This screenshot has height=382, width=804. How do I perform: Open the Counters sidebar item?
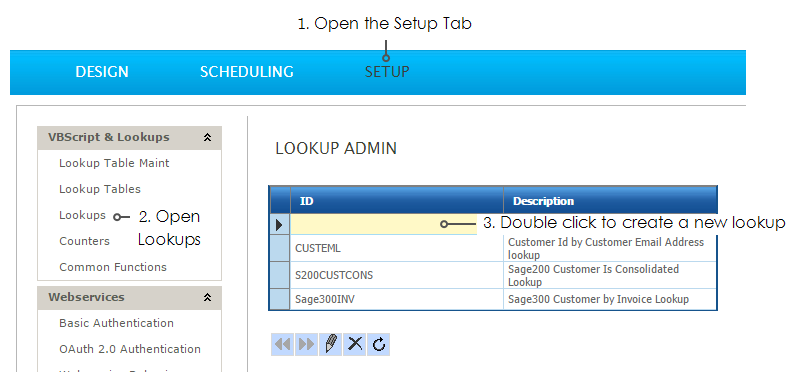pyautogui.click(x=85, y=241)
